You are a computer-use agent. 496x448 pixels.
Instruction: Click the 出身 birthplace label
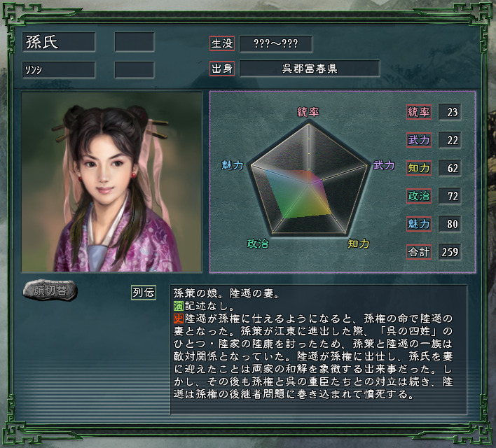coord(222,69)
